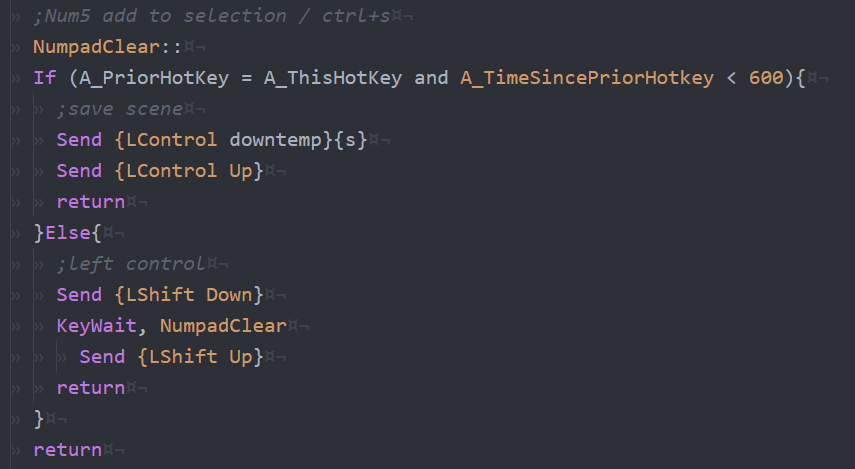Click the {s} key in Send line
855x469 pixels.
tap(351, 140)
